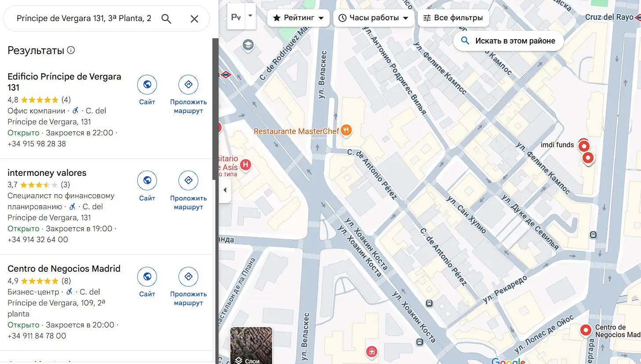Image resolution: width=641 pixels, height=364 pixels.
Task: Expand the language input dropdown arrow
Action: 250,16
